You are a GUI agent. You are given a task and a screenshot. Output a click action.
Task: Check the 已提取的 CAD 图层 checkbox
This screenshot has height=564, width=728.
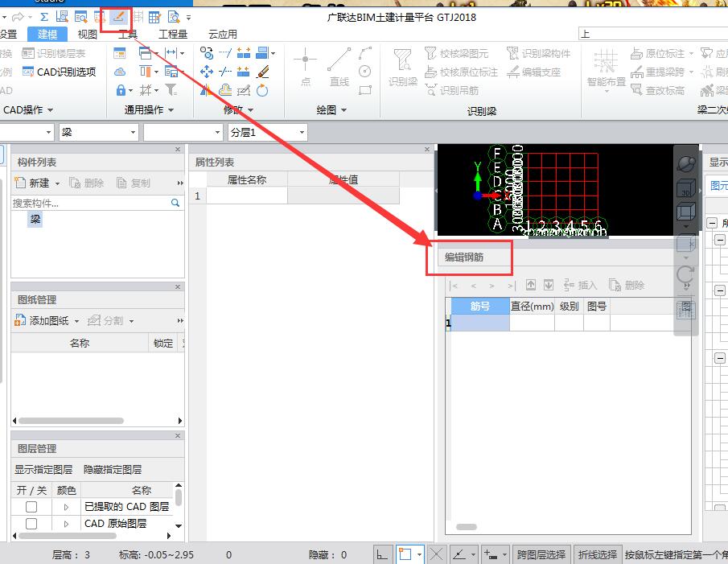click(x=31, y=506)
